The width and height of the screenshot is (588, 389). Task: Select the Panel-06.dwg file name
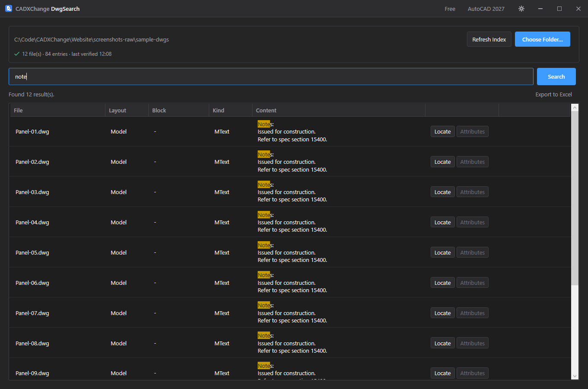(32, 283)
